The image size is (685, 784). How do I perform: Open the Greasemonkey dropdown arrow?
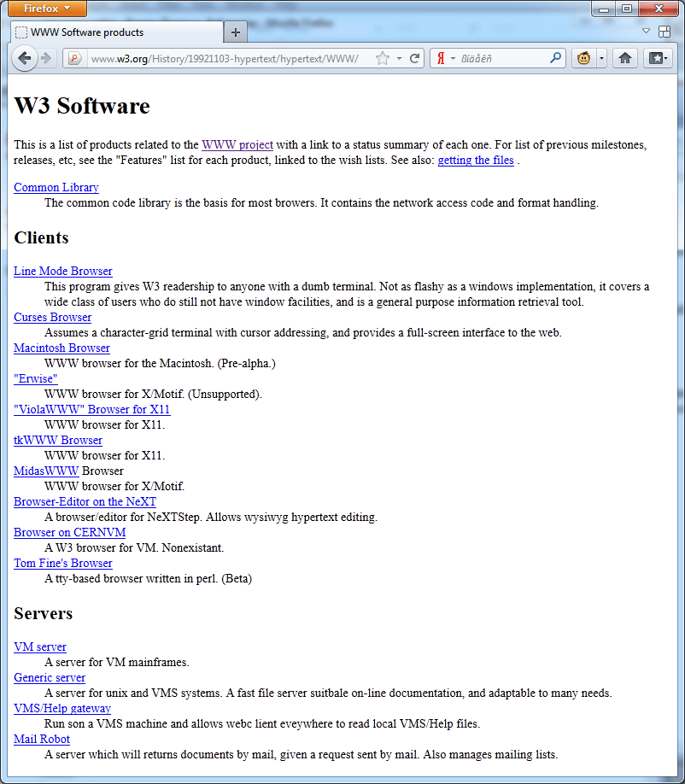601,58
